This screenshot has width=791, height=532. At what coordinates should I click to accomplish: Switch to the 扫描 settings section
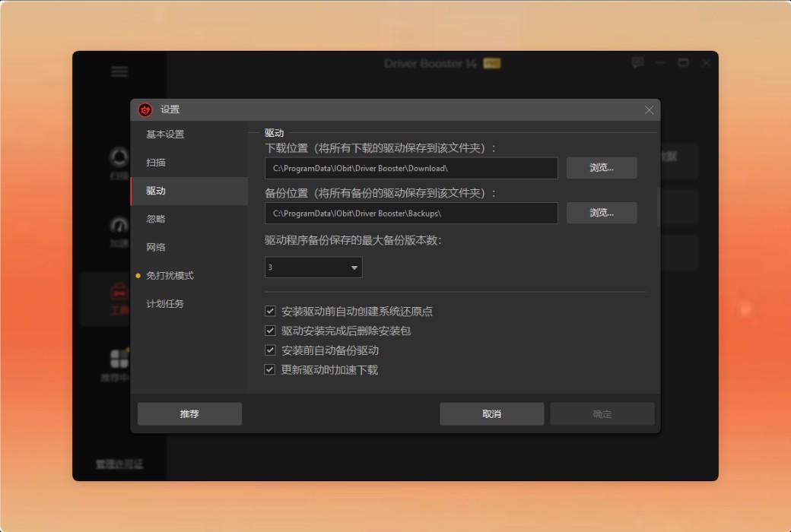189,163
